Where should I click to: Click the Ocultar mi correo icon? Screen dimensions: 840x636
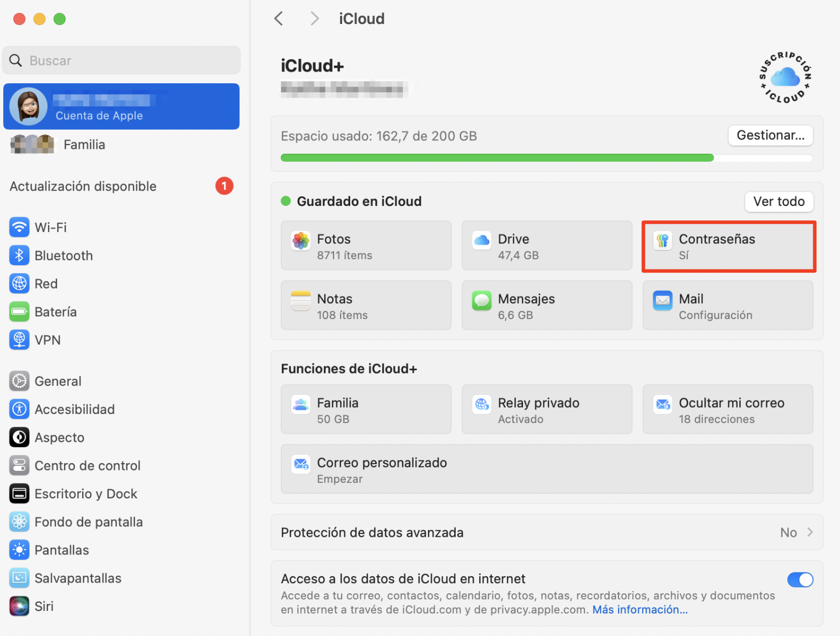[x=663, y=404]
